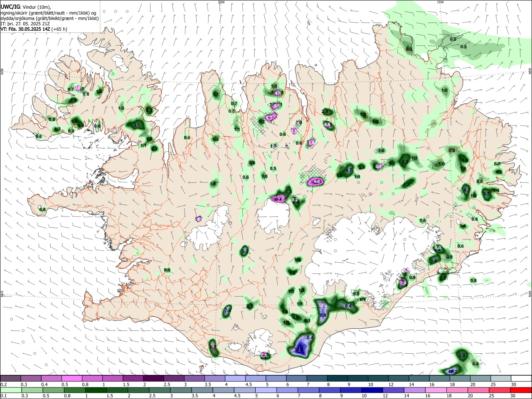Click the 3.4 precipitation value southeast coast
532x399 pixels.
click(x=434, y=261)
